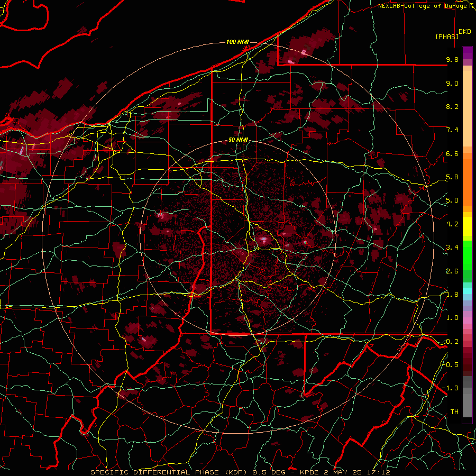
Task: Select the -1.3 value on the scale
Action: [x=451, y=388]
